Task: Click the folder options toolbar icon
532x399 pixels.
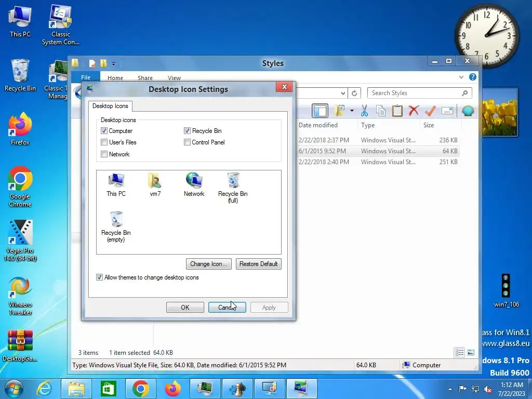Action: coord(340,111)
